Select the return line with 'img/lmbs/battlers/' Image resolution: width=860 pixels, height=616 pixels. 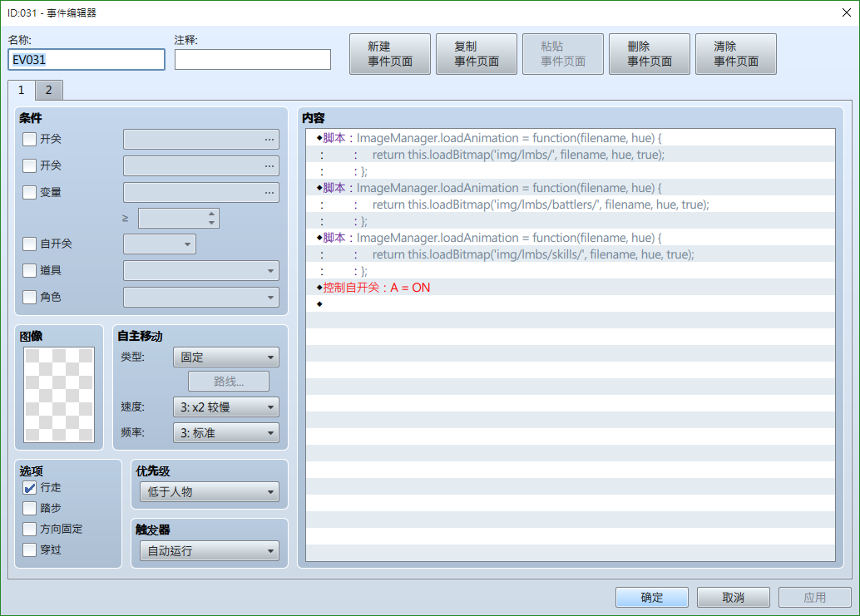(571, 205)
